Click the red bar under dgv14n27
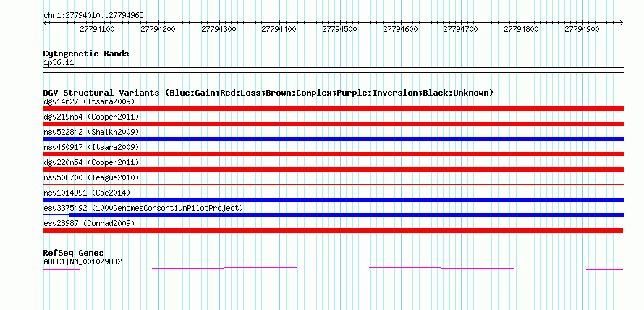The height and width of the screenshot is (310, 644). [x=333, y=109]
